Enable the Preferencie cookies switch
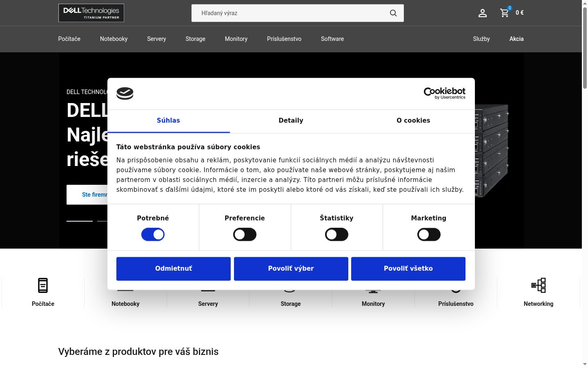Image resolution: width=588 pixels, height=368 pixels. [245, 235]
